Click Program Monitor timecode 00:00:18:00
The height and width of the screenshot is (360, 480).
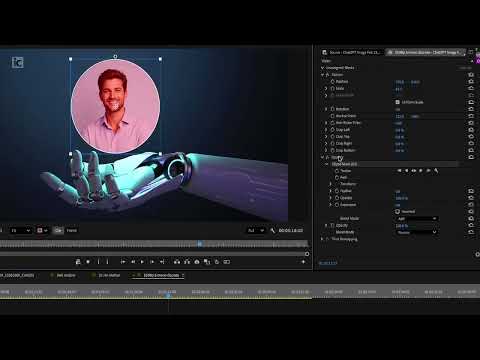(x=291, y=230)
